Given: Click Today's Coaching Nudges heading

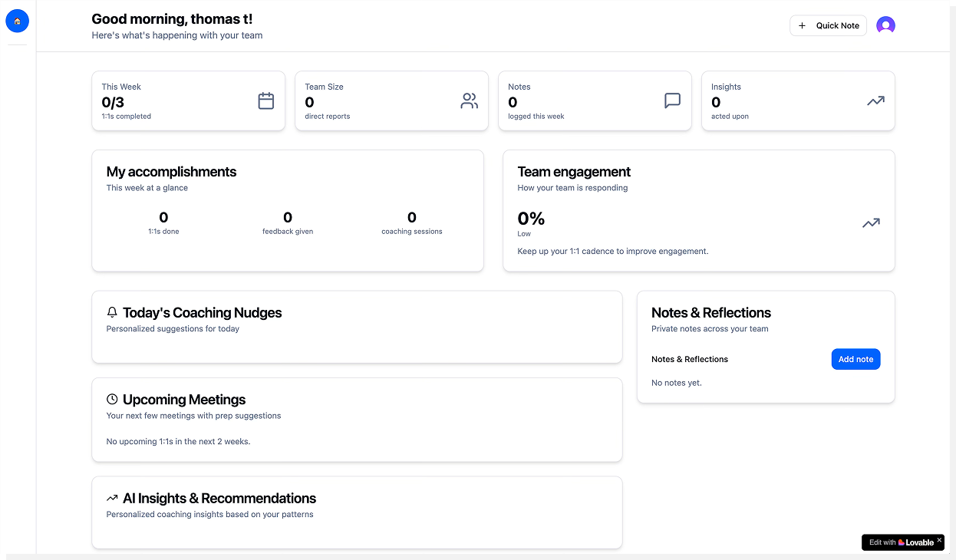Looking at the screenshot, I should coord(203,312).
